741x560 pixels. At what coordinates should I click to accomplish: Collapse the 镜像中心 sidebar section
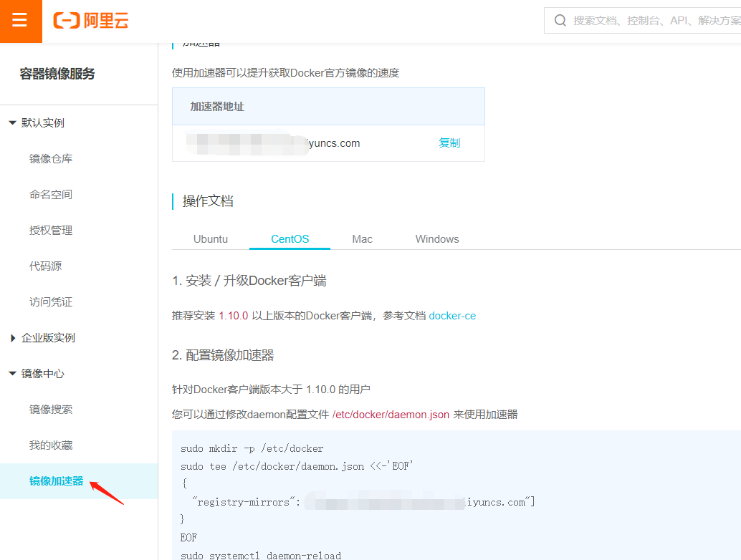33,373
